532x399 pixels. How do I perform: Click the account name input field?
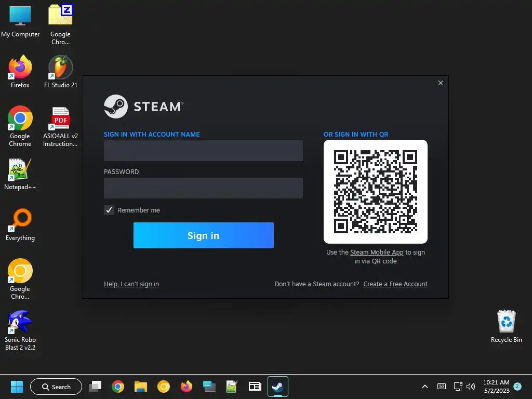pos(203,151)
